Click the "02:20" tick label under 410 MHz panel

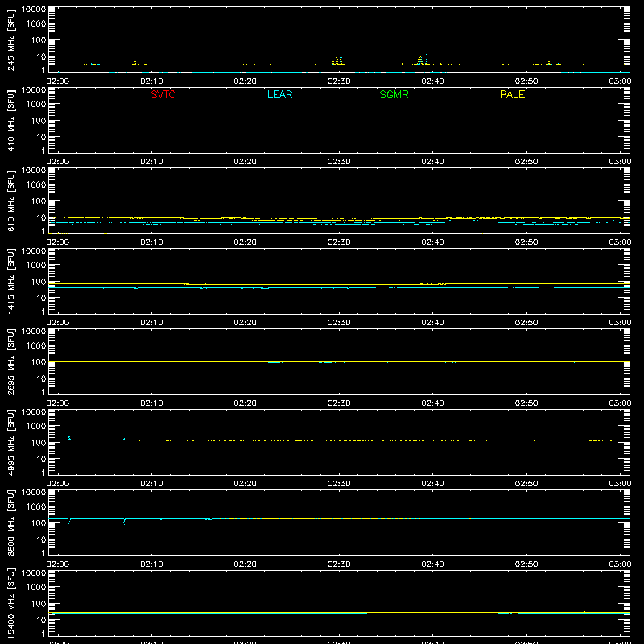point(246,162)
